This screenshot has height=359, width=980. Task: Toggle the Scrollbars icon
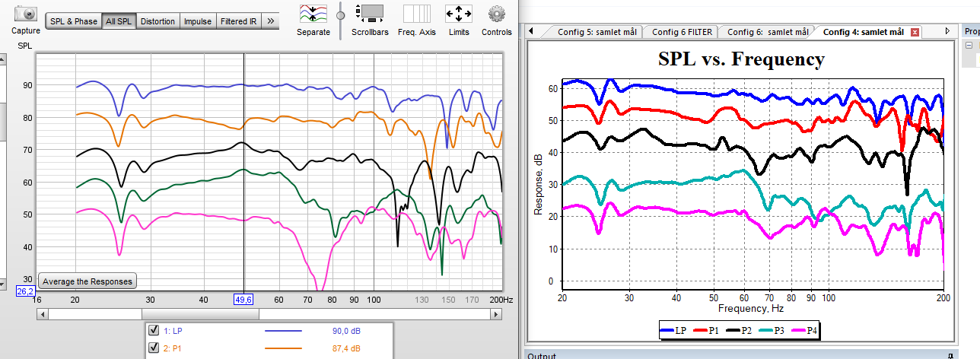pyautogui.click(x=371, y=14)
